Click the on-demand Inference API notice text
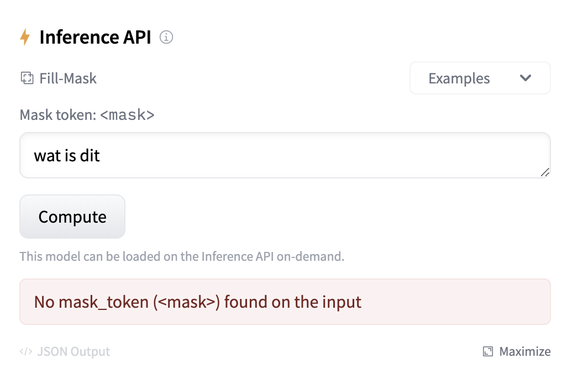 coord(182,257)
